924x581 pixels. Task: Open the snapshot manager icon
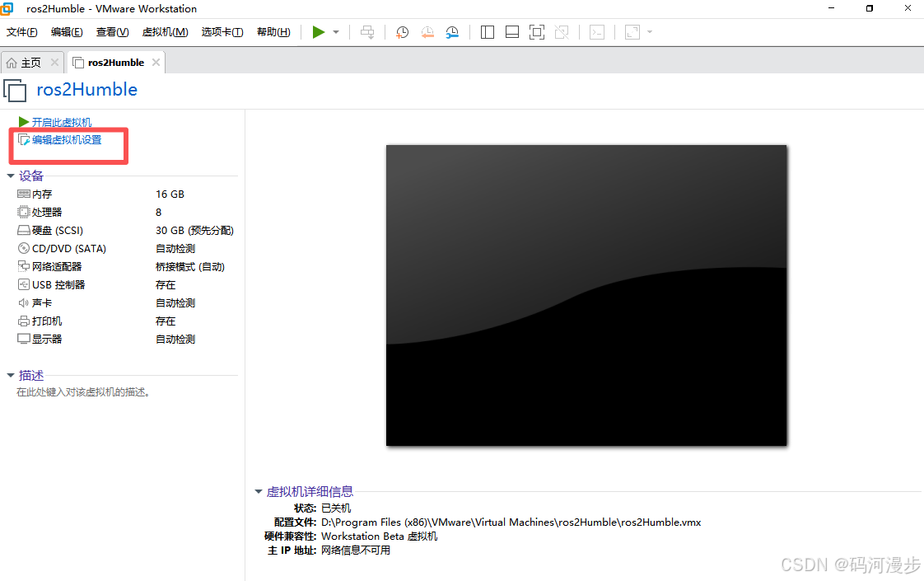[452, 32]
